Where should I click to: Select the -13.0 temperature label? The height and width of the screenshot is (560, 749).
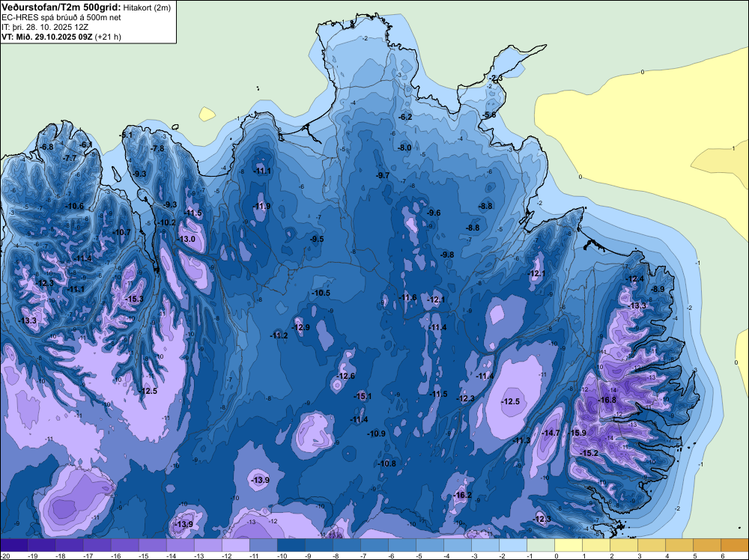pyautogui.click(x=187, y=239)
